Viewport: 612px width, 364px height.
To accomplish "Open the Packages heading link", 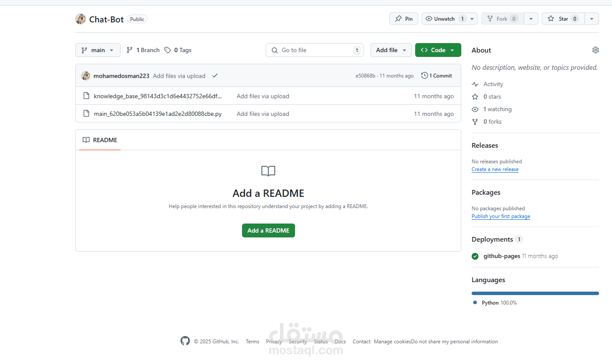I will 486,193.
